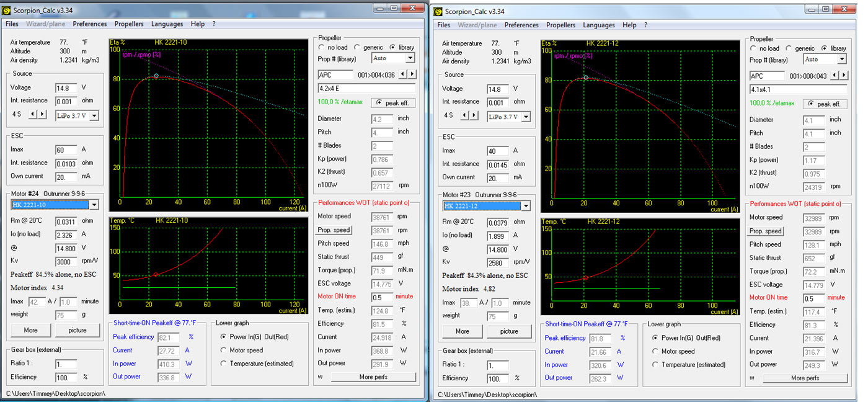Screen dimensions: 868x402
Task: Open Files menu in left window
Action: click(x=12, y=24)
